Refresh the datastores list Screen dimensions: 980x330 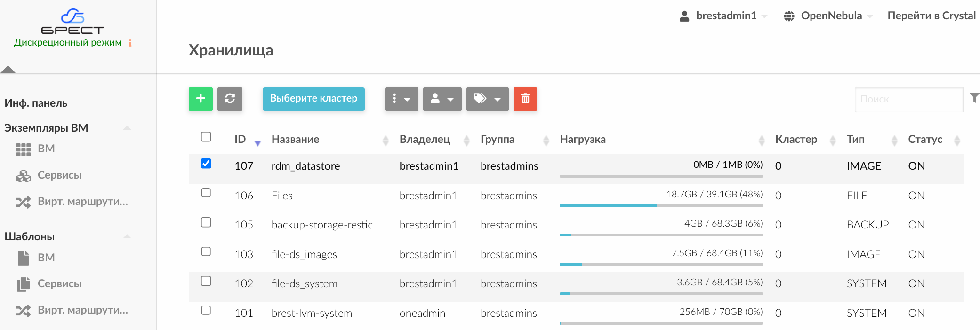point(230,99)
